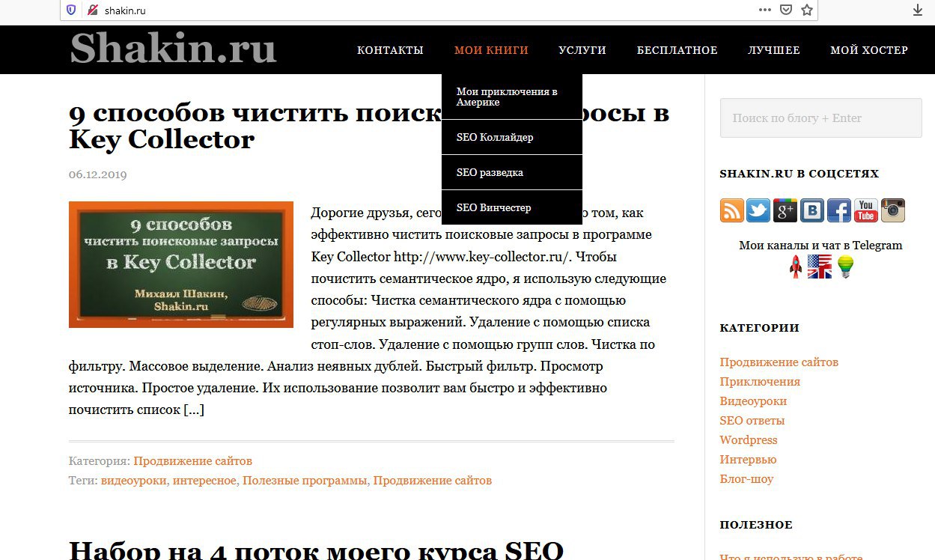This screenshot has width=935, height=560.
Task: Open the Facebook social icon
Action: (x=839, y=210)
